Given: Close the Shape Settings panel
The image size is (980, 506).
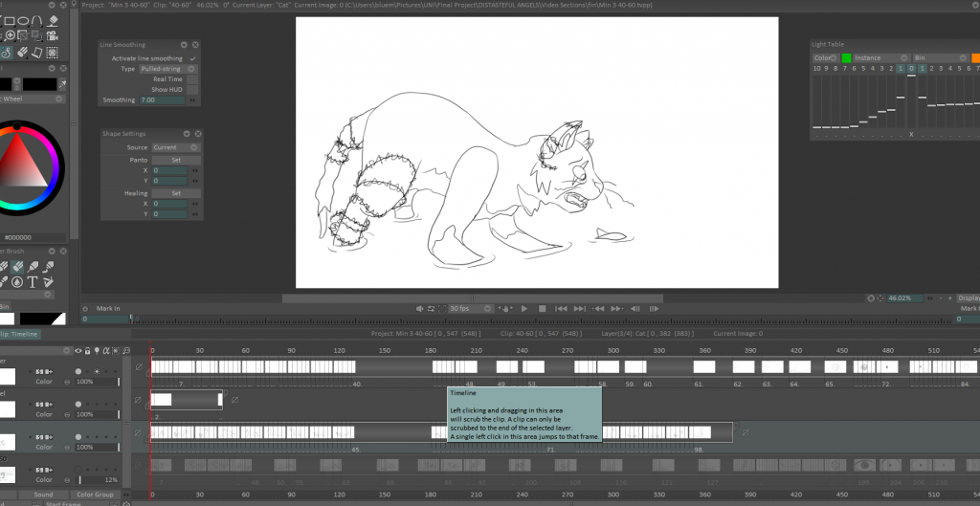Looking at the screenshot, I should pos(198,134).
